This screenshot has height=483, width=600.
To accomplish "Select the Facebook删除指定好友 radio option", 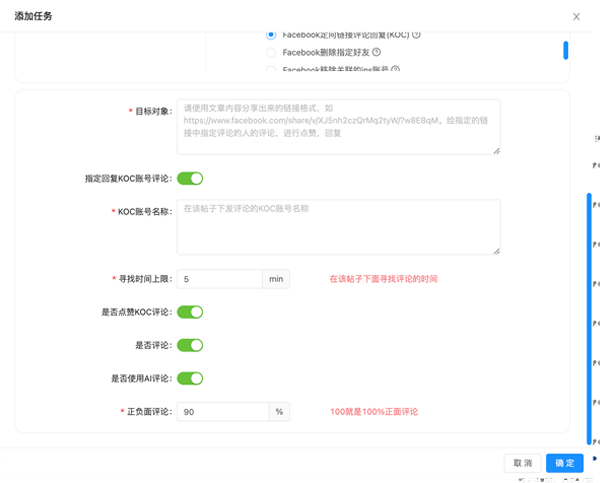I will pos(271,52).
